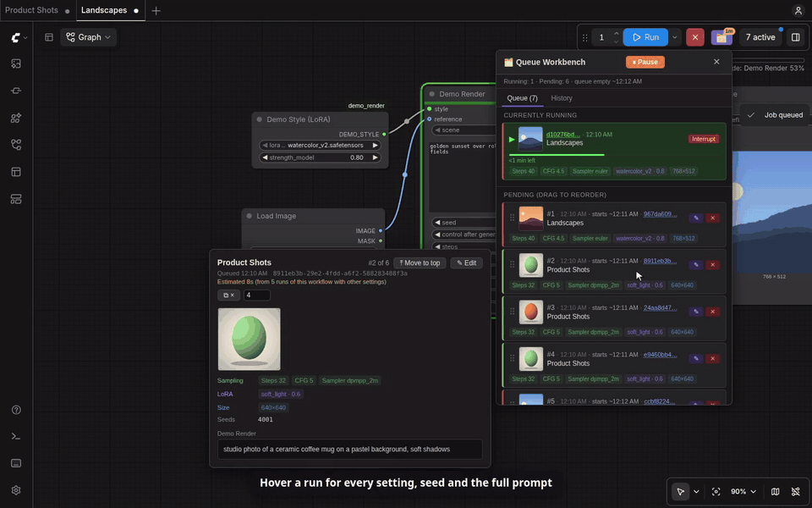812x508 pixels.
Task: Click next arrow on lora watercolor_v2.safetensors
Action: pyautogui.click(x=376, y=145)
